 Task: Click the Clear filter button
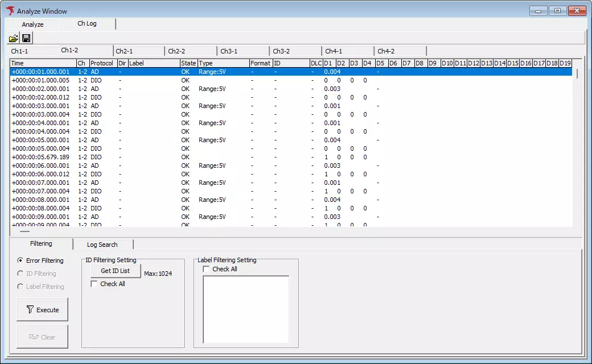coord(42,336)
